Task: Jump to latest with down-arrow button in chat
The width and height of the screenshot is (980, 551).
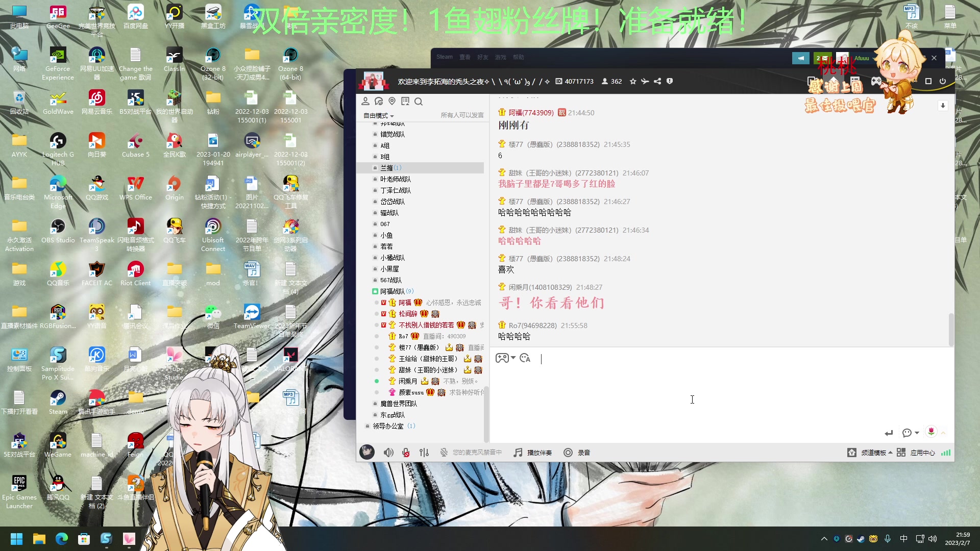Action: 943,106
